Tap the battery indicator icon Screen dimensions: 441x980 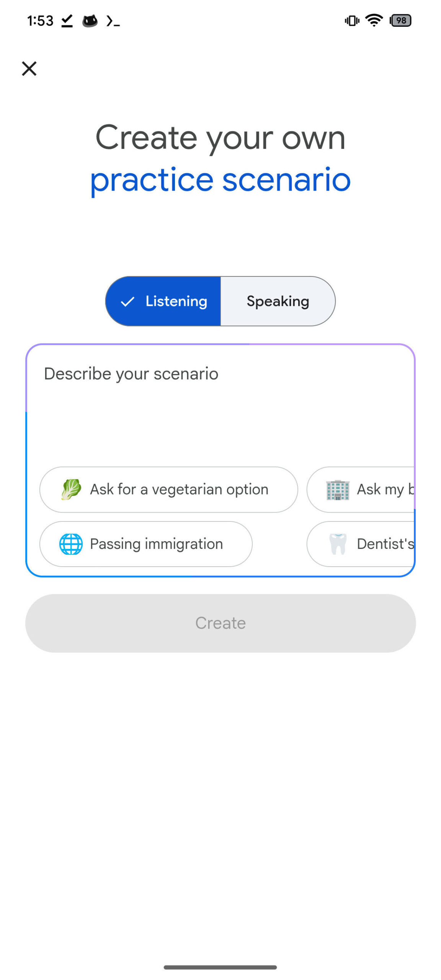point(400,20)
